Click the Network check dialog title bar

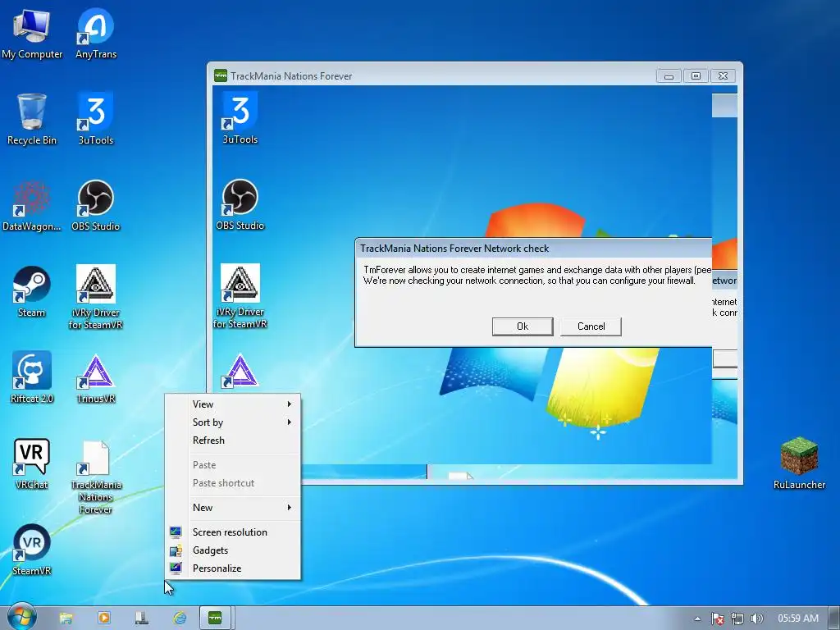pos(533,249)
